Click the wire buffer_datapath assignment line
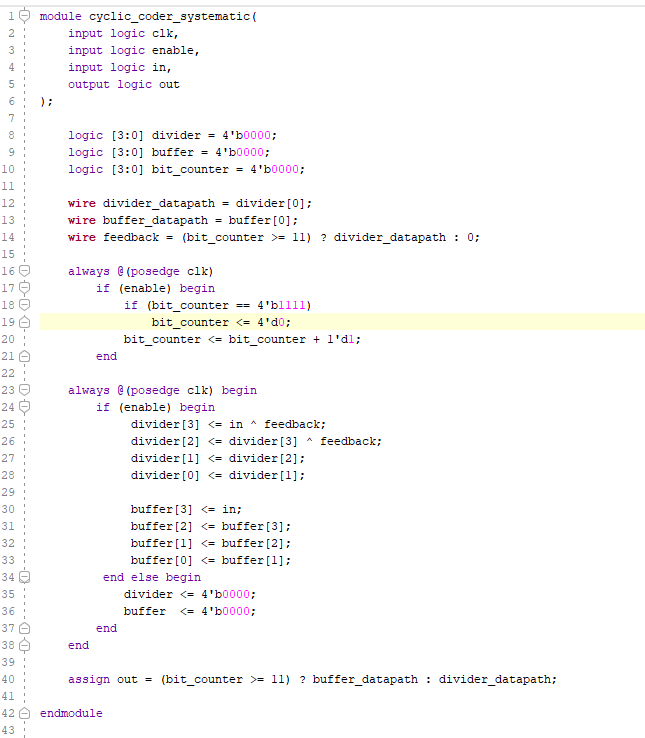This screenshot has width=645, height=738. tap(183, 220)
